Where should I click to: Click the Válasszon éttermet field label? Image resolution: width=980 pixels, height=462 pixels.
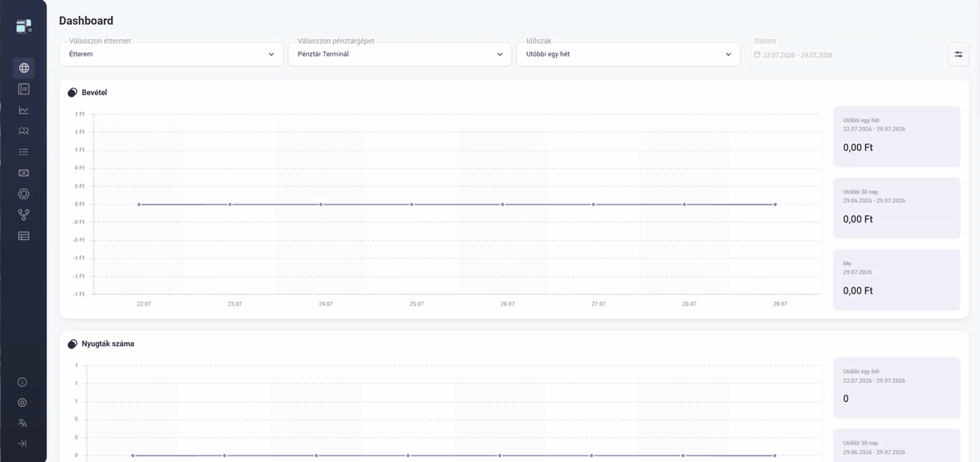(100, 41)
